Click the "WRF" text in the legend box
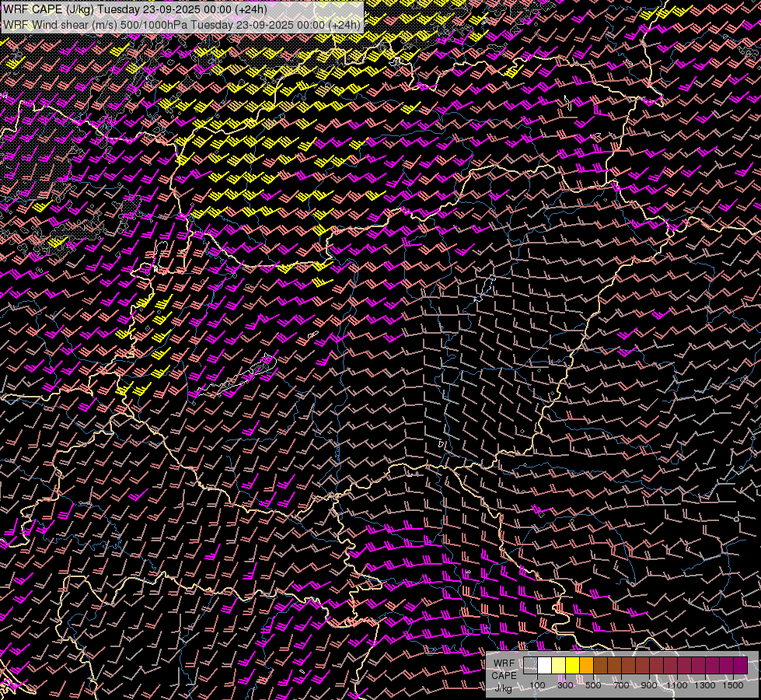Screen dimensions: 761x700 click(x=504, y=663)
